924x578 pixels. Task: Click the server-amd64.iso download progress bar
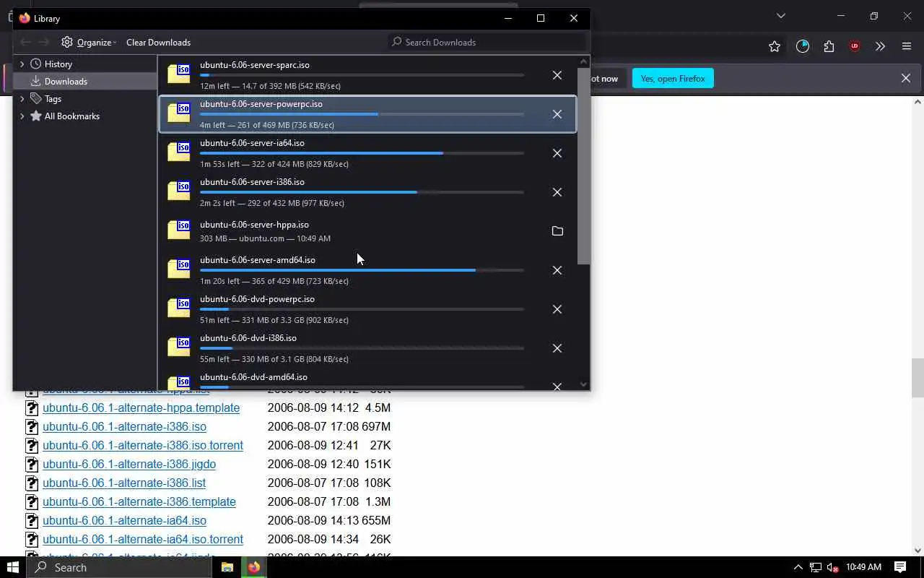coord(362,270)
